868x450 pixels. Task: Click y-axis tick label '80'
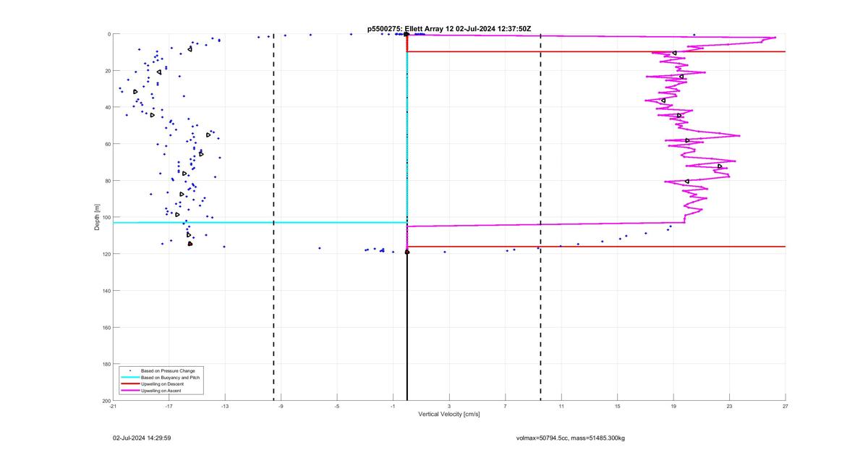point(107,181)
